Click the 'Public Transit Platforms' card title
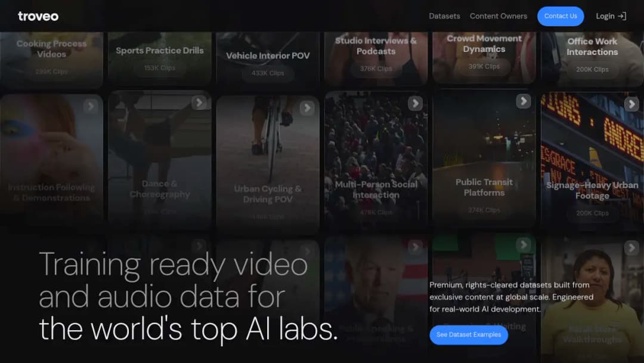This screenshot has height=363, width=644. (484, 187)
